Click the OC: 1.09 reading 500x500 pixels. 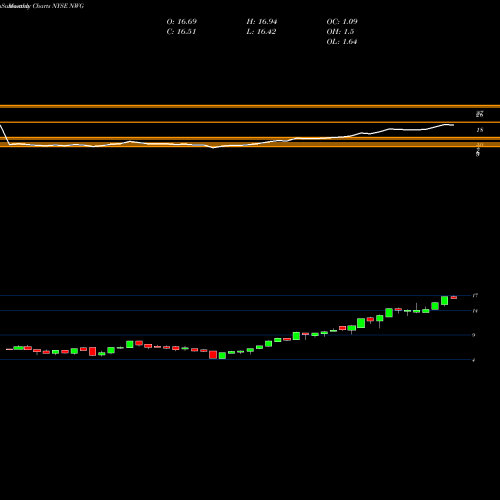tap(342, 22)
